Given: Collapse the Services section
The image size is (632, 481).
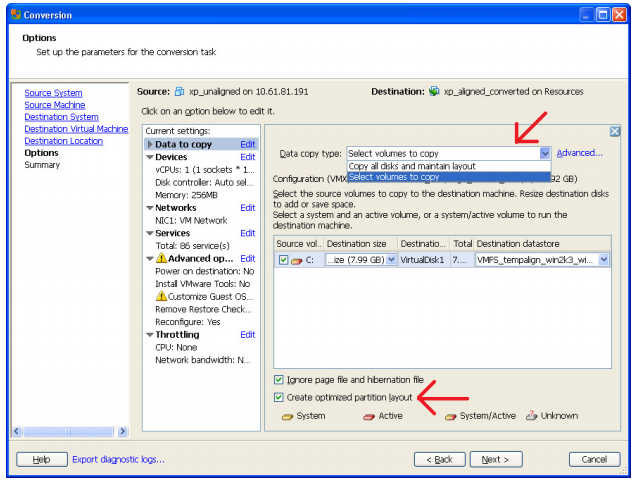Looking at the screenshot, I should click(x=150, y=233).
